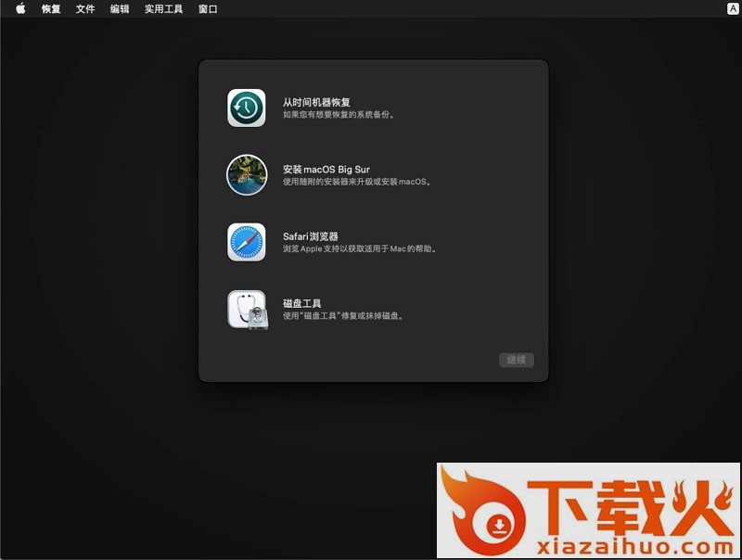Viewport: 742px width, 560px height.
Task: Select the 安装 macOS Big Sur title
Action: pyautogui.click(x=326, y=170)
